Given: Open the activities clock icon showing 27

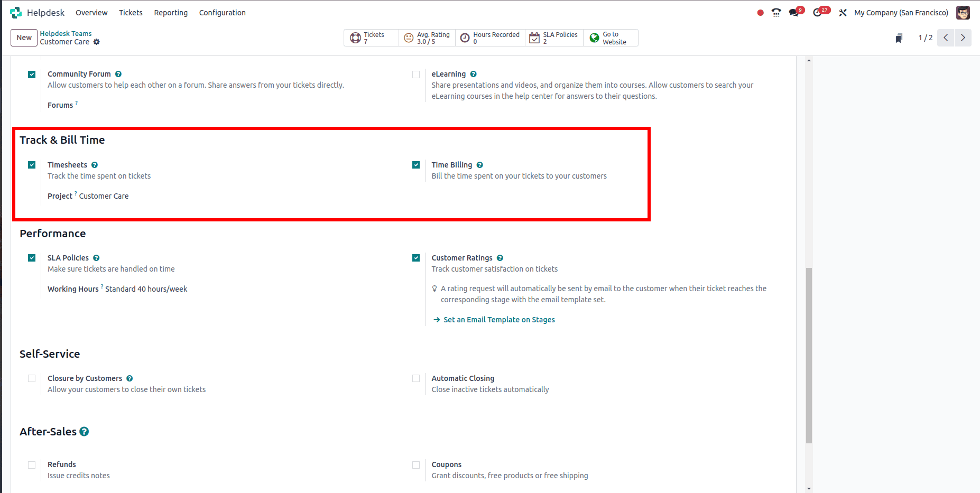Looking at the screenshot, I should click(819, 12).
